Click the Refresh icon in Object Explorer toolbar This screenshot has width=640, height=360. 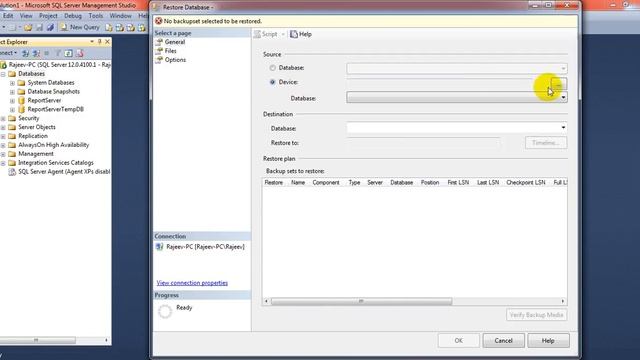(69, 53)
